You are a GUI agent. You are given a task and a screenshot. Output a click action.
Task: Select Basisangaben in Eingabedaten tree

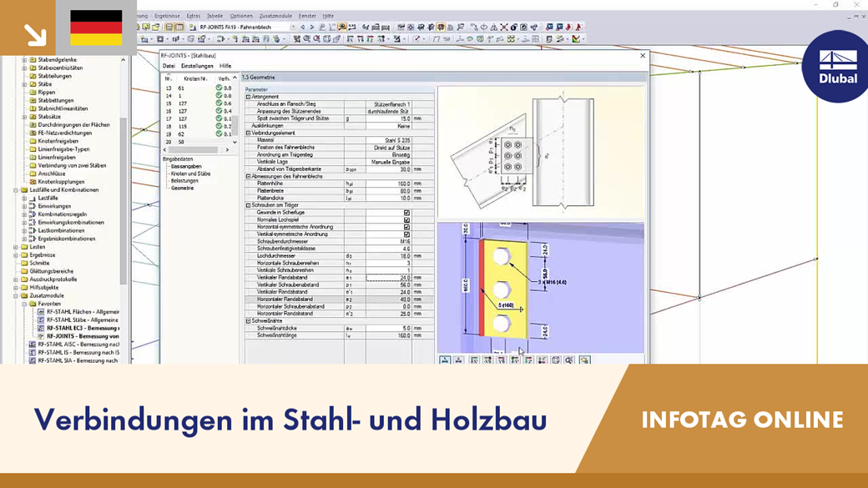pyautogui.click(x=186, y=166)
